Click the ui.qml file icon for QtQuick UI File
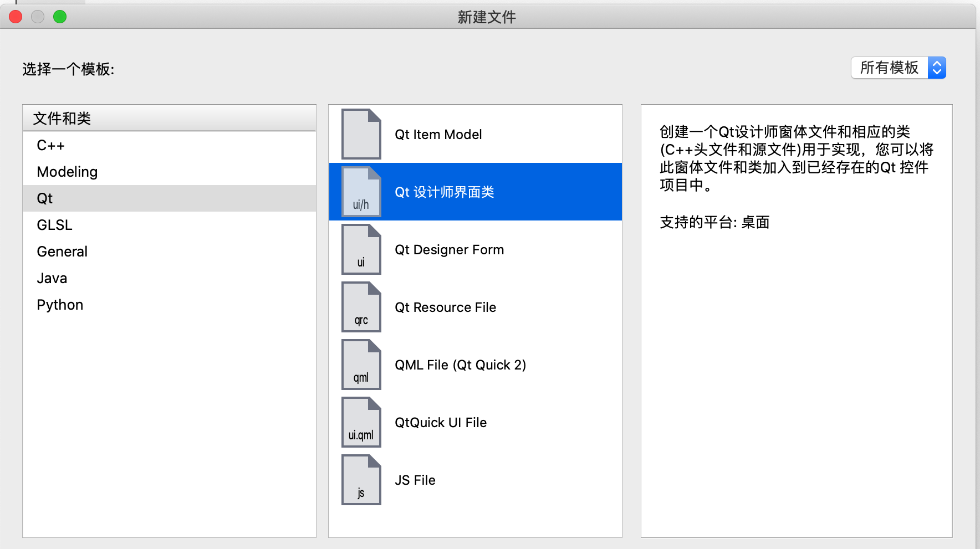The width and height of the screenshot is (980, 549). 361,422
